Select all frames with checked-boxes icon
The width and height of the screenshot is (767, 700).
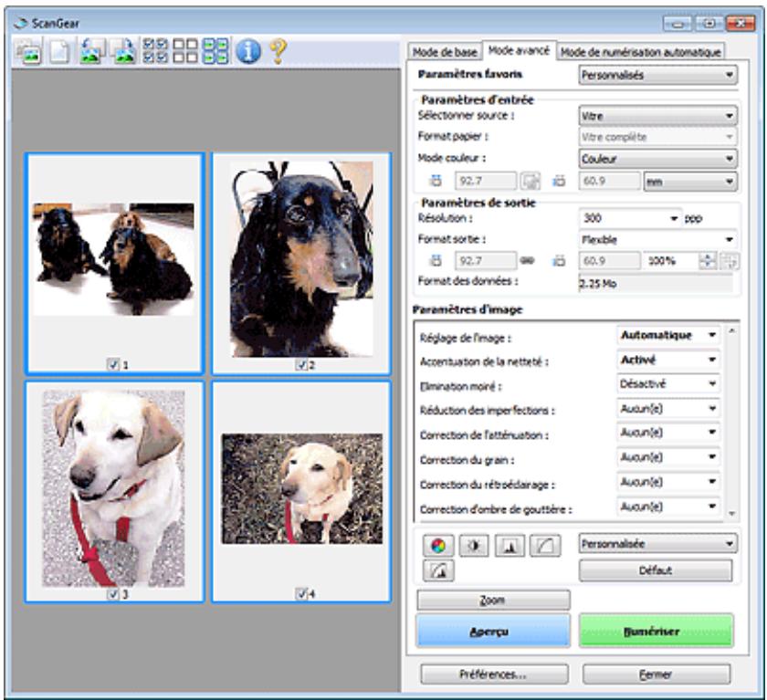tap(154, 51)
